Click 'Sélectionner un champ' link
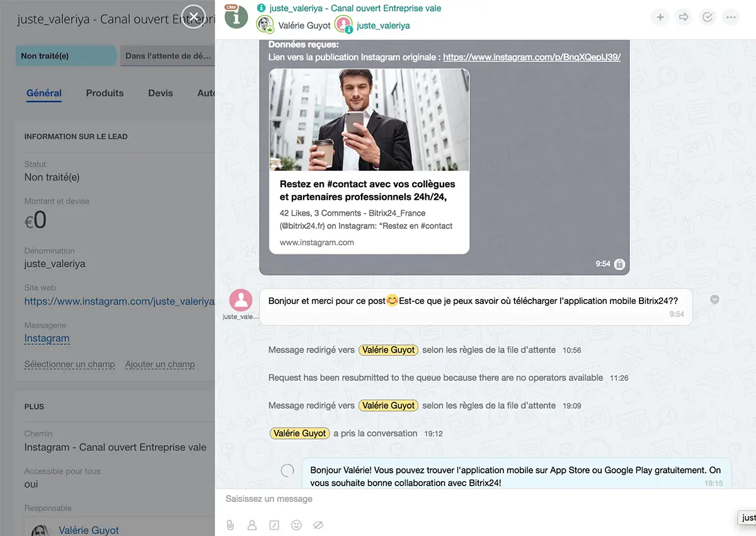This screenshot has height=536, width=756. pyautogui.click(x=69, y=364)
